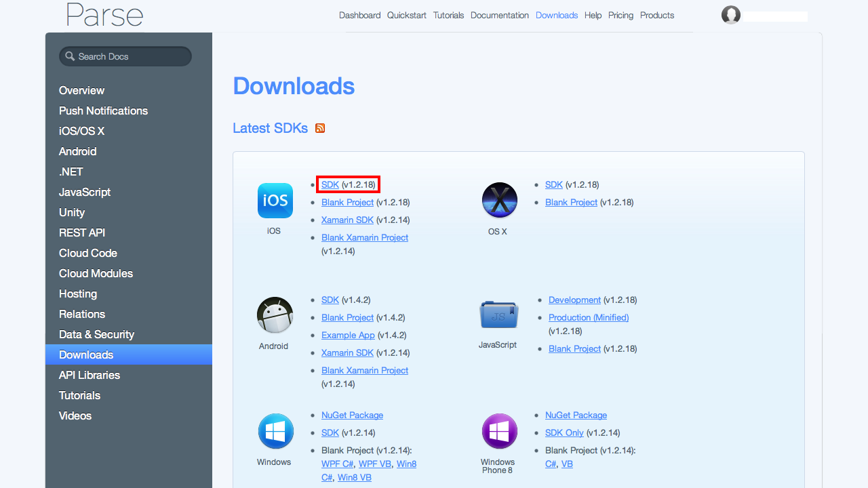This screenshot has width=868, height=488.
Task: Download the OS X Blank Project link
Action: pyautogui.click(x=571, y=202)
